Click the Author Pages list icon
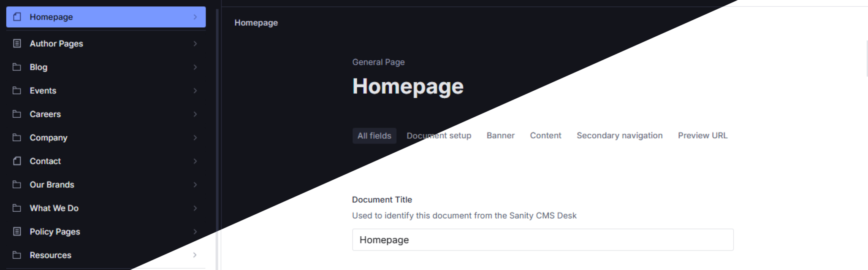 17,43
